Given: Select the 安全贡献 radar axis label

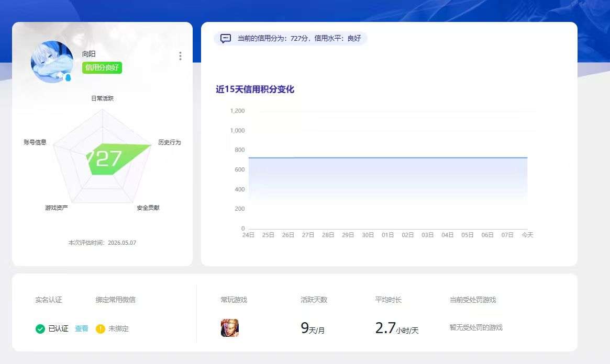Looking at the screenshot, I should tap(148, 208).
